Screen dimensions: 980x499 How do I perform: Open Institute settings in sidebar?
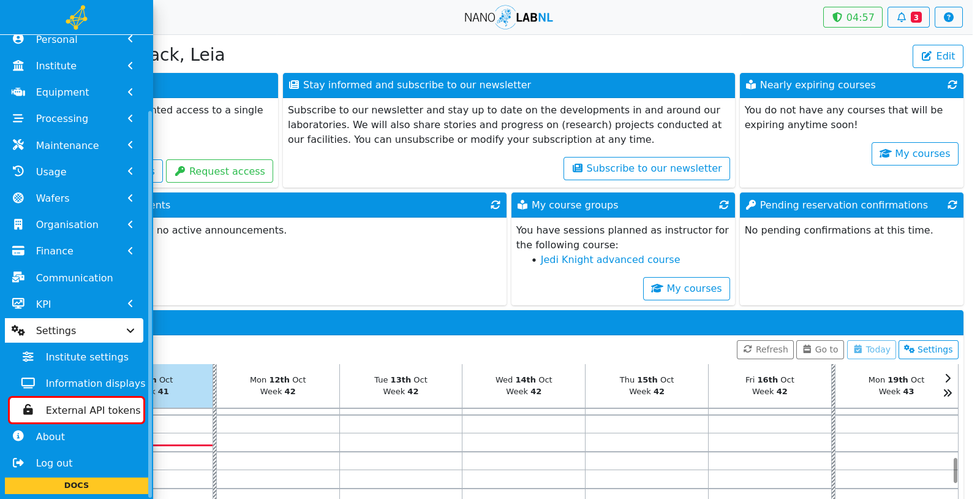pos(77,357)
